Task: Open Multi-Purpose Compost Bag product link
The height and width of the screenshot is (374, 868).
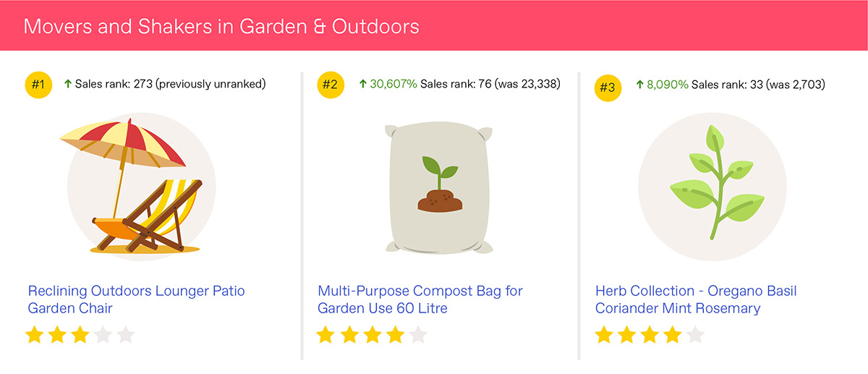Action: pos(420,299)
